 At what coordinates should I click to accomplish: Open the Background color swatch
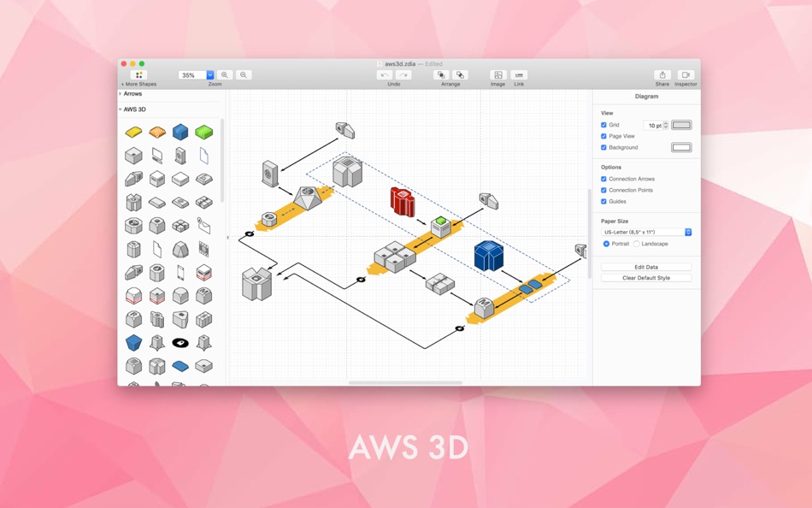coord(681,148)
